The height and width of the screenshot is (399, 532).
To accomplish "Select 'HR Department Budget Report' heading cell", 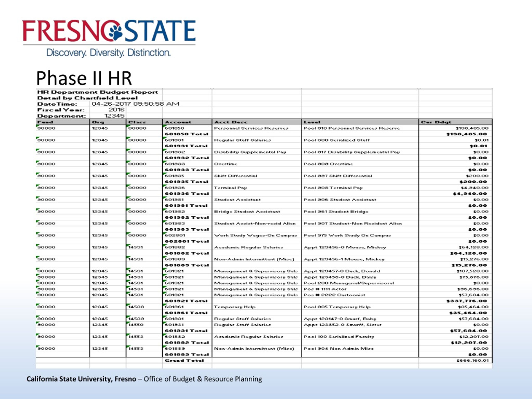I will pyautogui.click(x=97, y=92).
